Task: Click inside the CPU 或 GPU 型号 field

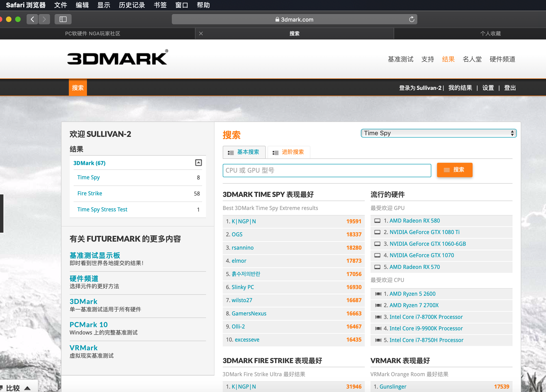Action: [327, 170]
